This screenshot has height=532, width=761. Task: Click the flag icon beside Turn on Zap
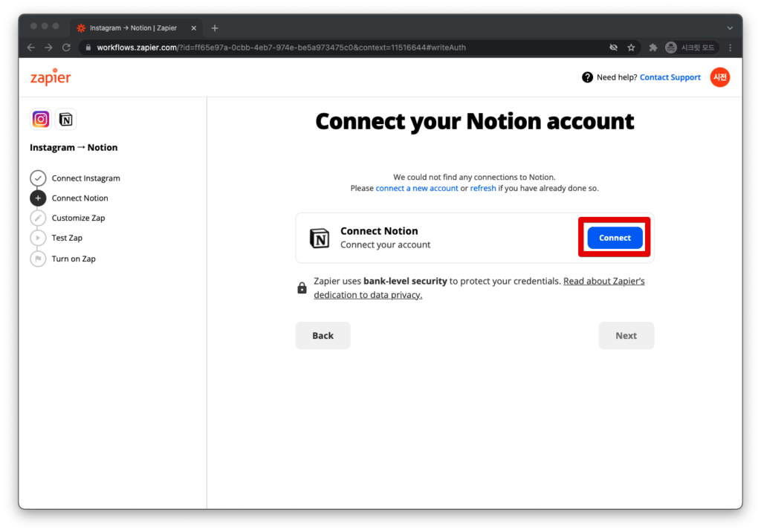click(x=38, y=259)
